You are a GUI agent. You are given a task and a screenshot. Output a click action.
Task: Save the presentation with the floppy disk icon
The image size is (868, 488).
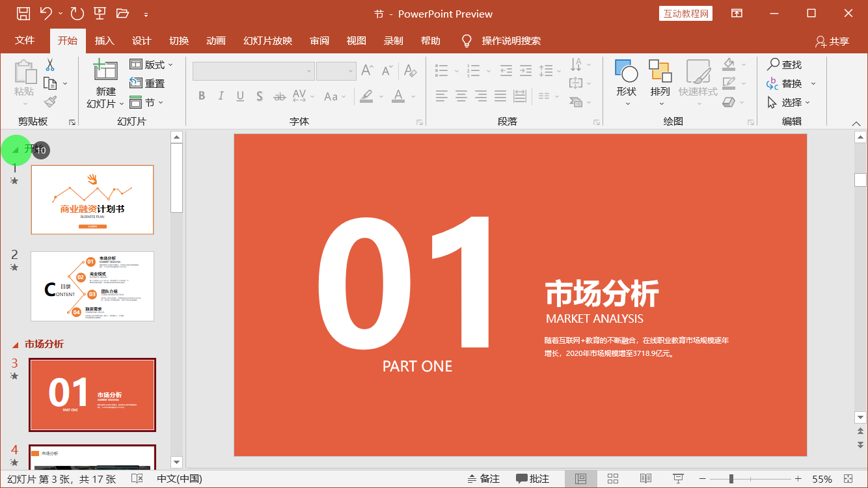(23, 13)
